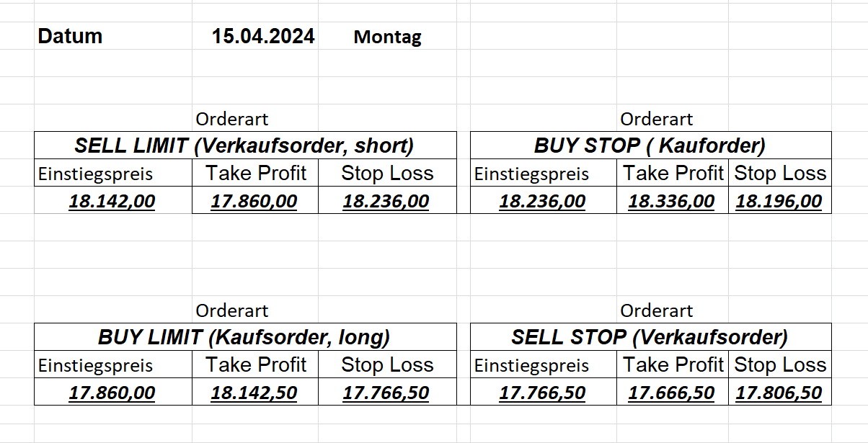The height and width of the screenshot is (443, 868).
Task: Click SELL STOP take profit 17.666,50
Action: [x=671, y=393]
